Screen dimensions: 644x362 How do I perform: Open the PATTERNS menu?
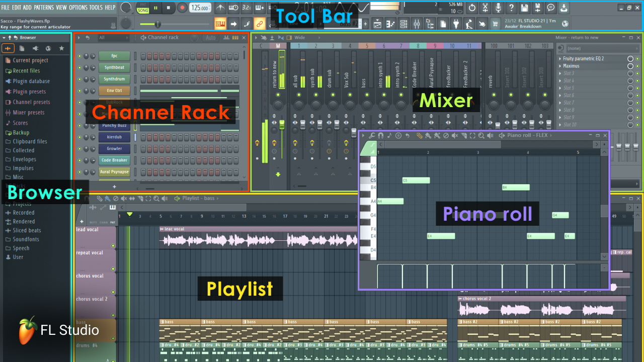coord(44,8)
